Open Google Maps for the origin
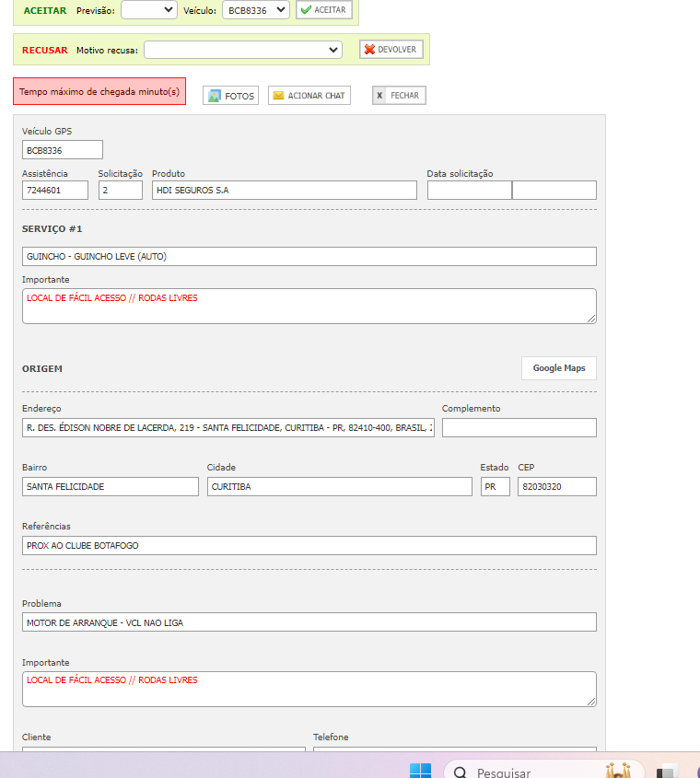 coord(558,368)
